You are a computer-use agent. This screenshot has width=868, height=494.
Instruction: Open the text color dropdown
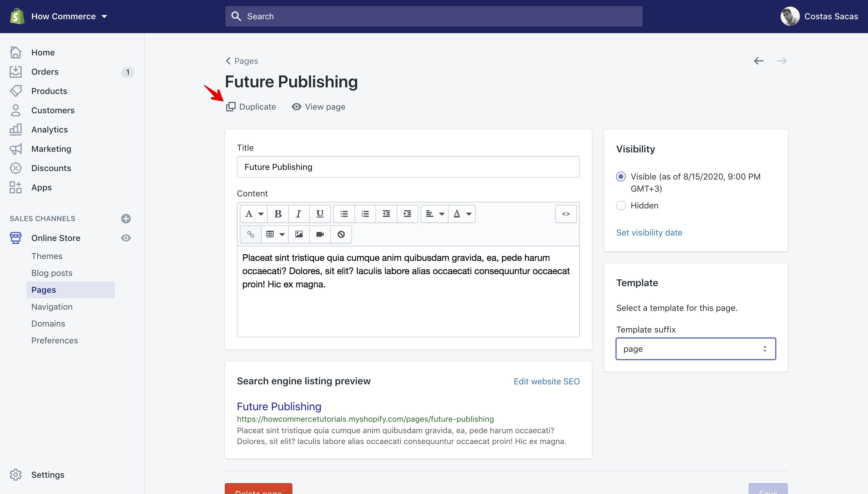click(462, 214)
